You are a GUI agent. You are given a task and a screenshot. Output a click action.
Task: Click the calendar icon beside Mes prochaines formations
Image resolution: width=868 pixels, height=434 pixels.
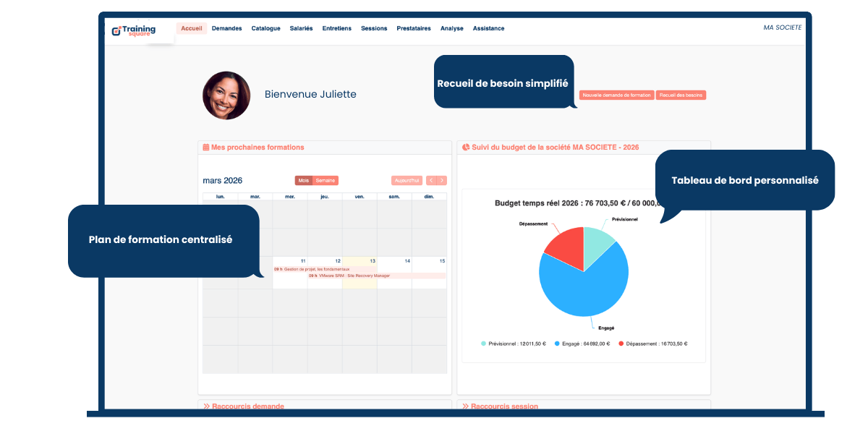[206, 148]
